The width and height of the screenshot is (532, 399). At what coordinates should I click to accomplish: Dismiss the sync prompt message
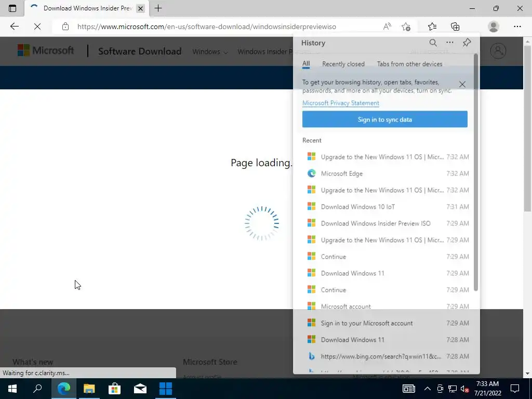point(462,85)
